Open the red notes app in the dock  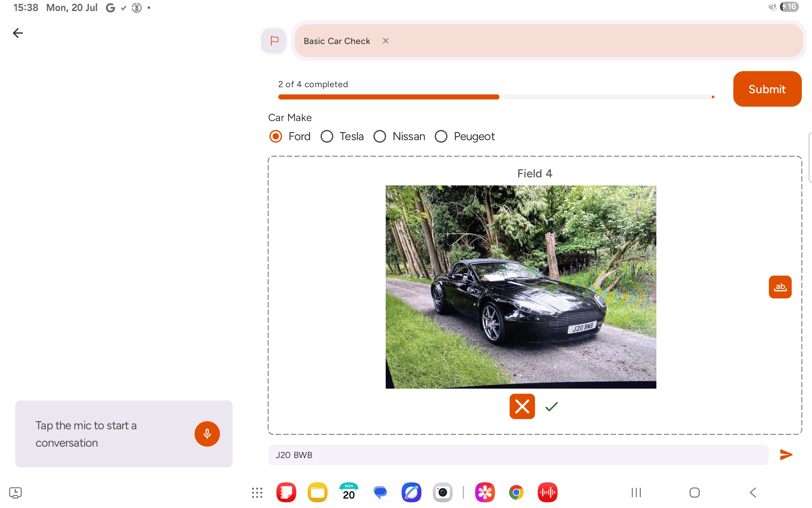pyautogui.click(x=286, y=492)
